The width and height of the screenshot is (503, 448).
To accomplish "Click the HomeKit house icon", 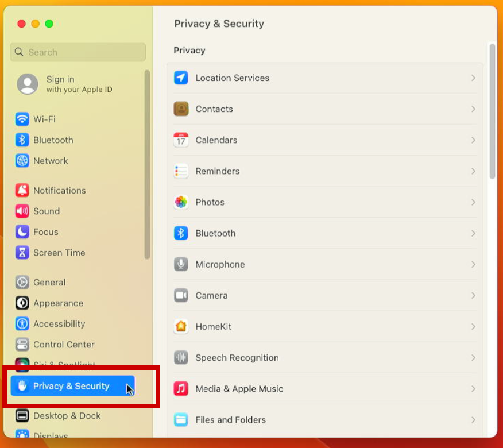I will point(181,326).
